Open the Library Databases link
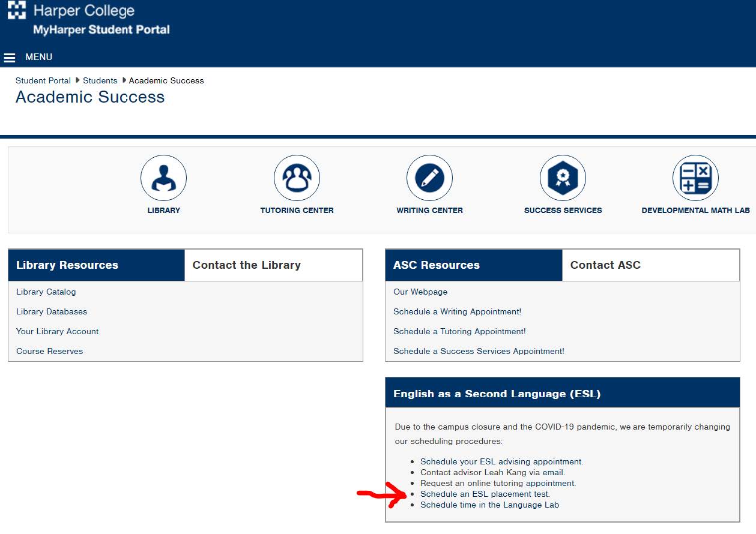This screenshot has width=756, height=534. pyautogui.click(x=52, y=311)
